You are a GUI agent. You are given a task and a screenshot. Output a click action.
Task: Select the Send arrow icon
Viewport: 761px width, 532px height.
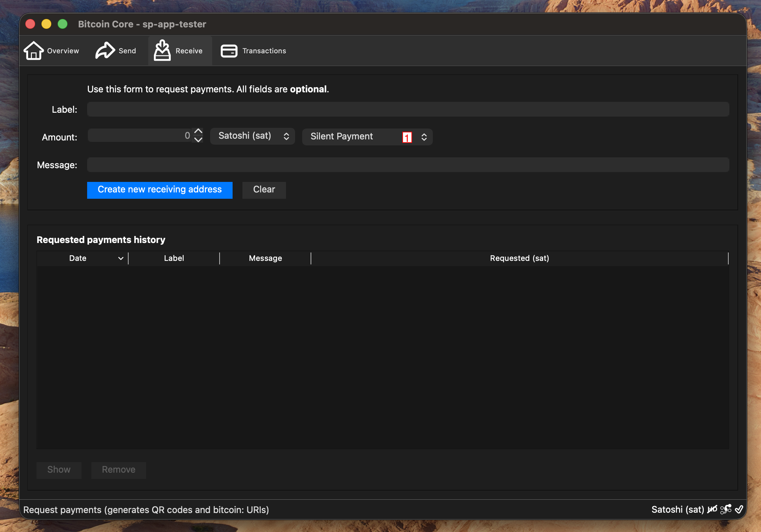pyautogui.click(x=104, y=50)
